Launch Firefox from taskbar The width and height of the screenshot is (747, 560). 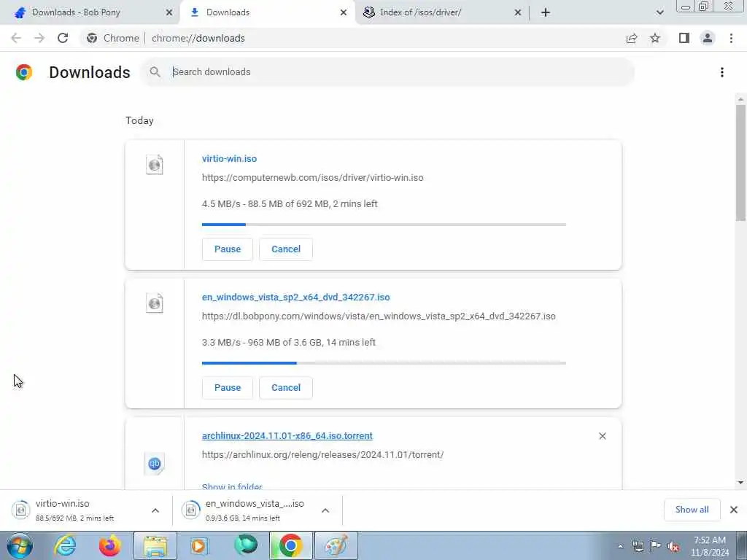[x=109, y=545]
